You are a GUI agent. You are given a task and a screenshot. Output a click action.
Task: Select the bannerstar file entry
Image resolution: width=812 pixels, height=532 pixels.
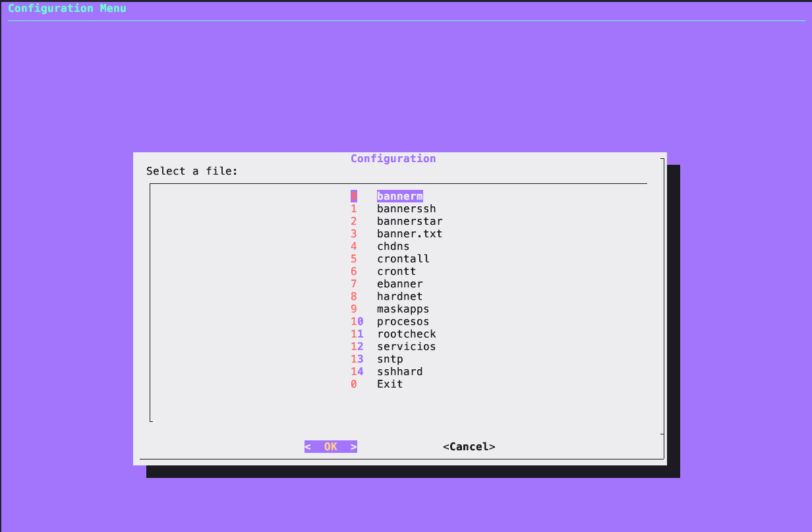point(409,222)
